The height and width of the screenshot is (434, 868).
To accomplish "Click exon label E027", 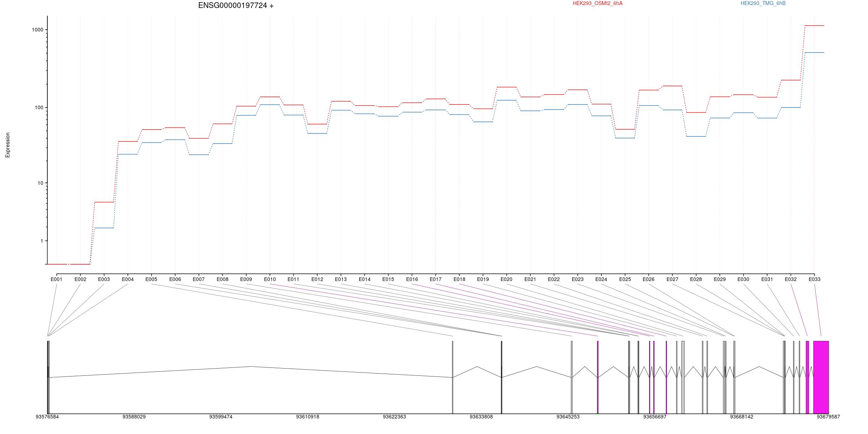I will pos(672,279).
